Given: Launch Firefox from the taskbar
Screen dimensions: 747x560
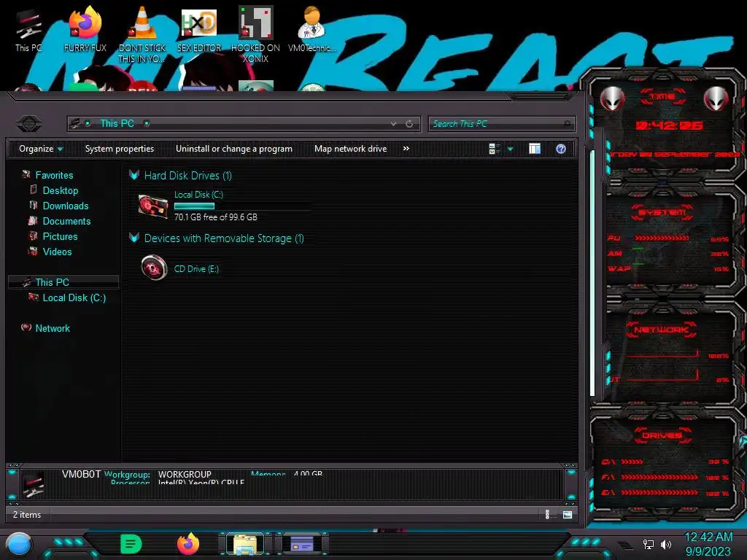Looking at the screenshot, I should pos(188,544).
